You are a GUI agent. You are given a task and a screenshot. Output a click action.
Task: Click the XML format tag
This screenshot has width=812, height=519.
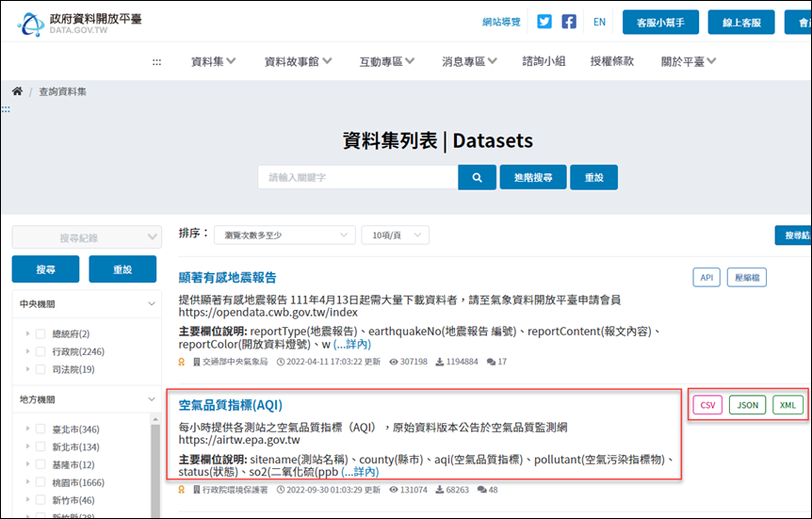pyautogui.click(x=788, y=405)
